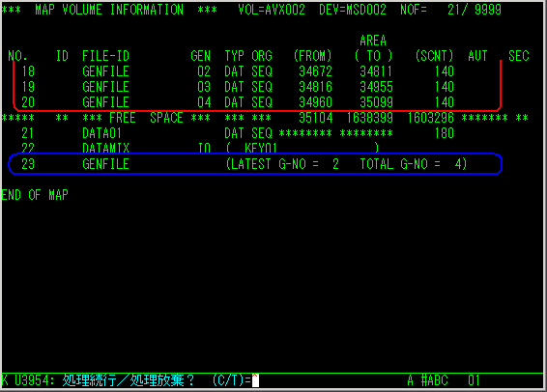Click the ( TO ) column header
Viewport: 547px width, 392px height.
point(373,56)
